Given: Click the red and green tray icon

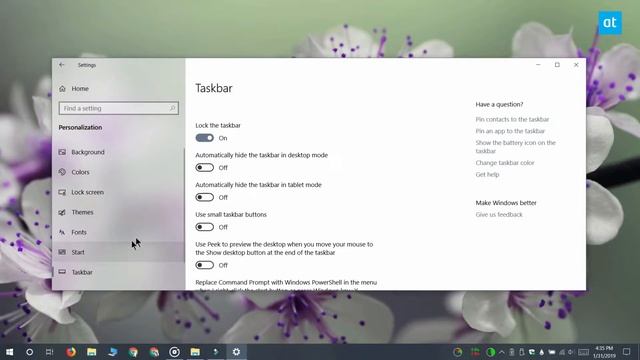Looking at the screenshot, I should [475, 352].
